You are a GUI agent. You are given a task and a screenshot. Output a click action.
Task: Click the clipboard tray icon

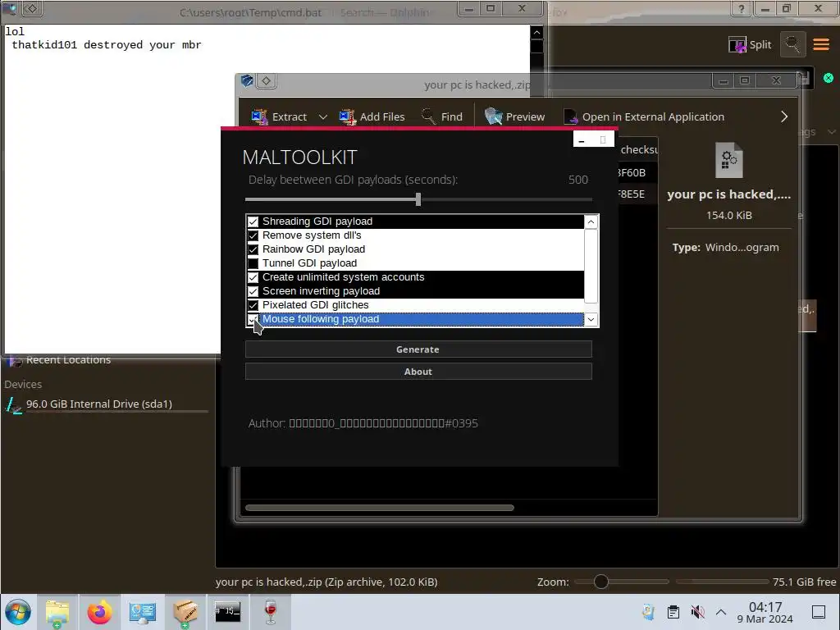[673, 612]
